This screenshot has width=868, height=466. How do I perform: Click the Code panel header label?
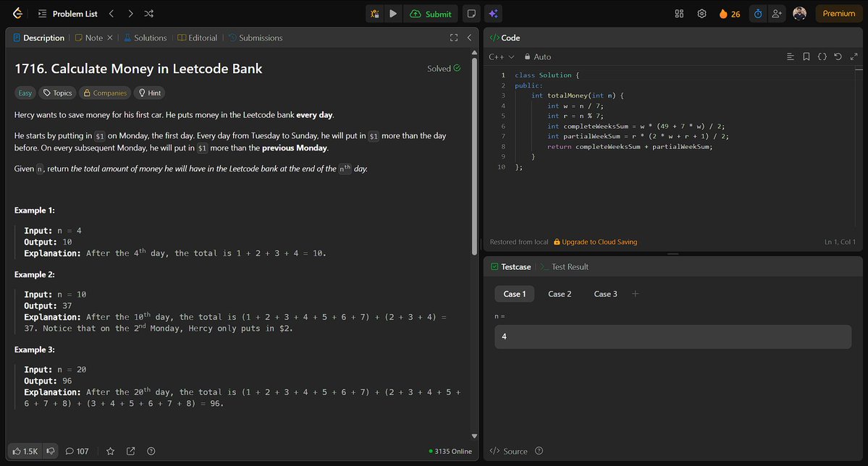[x=505, y=38]
